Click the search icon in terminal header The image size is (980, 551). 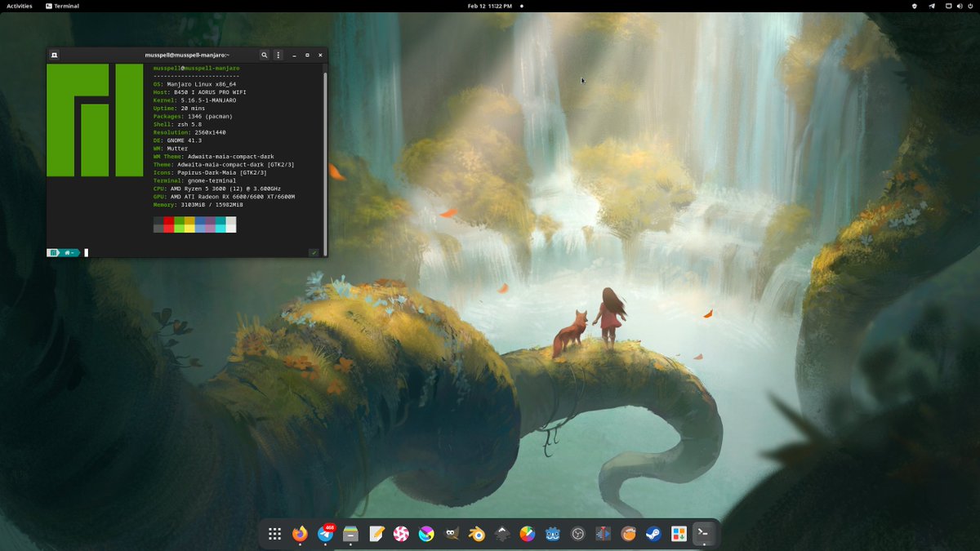coord(265,55)
